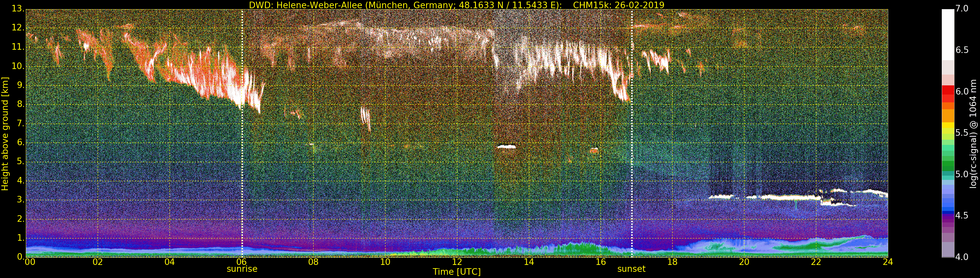This screenshot has width=980, height=278.
Task: Click the white cloud patch near 6 km after 13 UTC
Action: coord(506,146)
